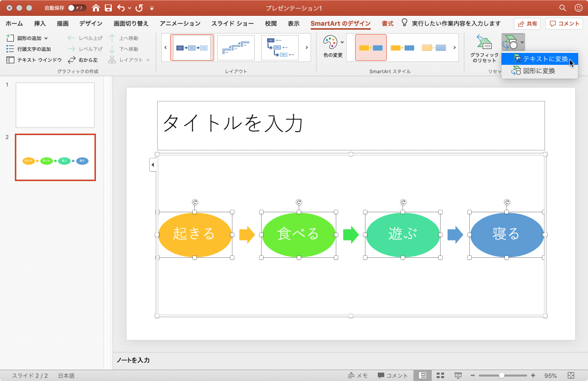Click 行頭文字の追加
Image resolution: width=588 pixels, height=381 pixels.
29,49
